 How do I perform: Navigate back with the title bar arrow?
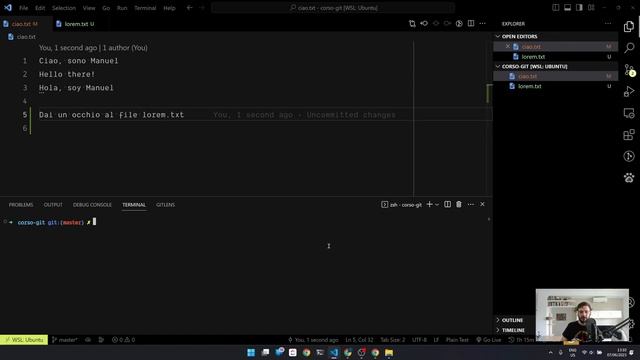click(x=189, y=8)
